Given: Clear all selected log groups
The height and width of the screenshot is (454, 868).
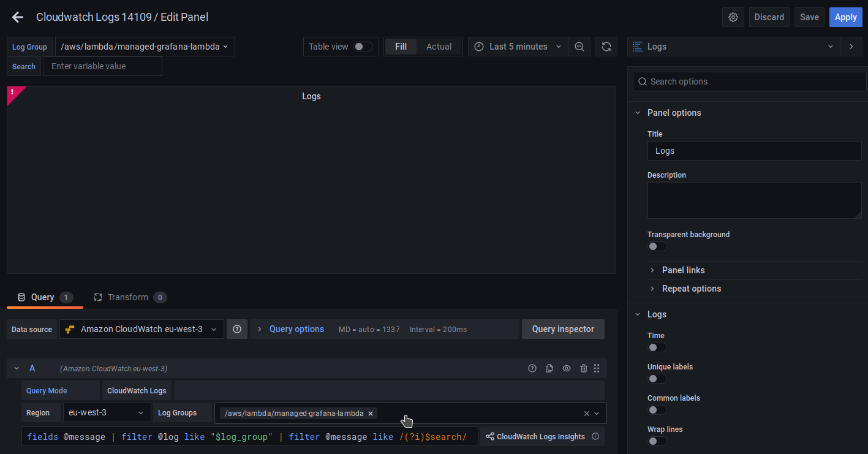Looking at the screenshot, I should click(587, 414).
